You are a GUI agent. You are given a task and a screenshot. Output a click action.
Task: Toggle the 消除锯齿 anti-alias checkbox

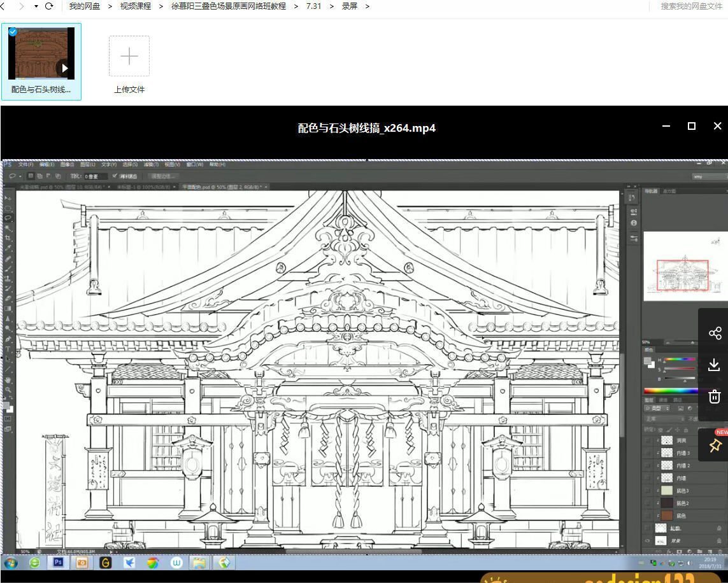[115, 176]
